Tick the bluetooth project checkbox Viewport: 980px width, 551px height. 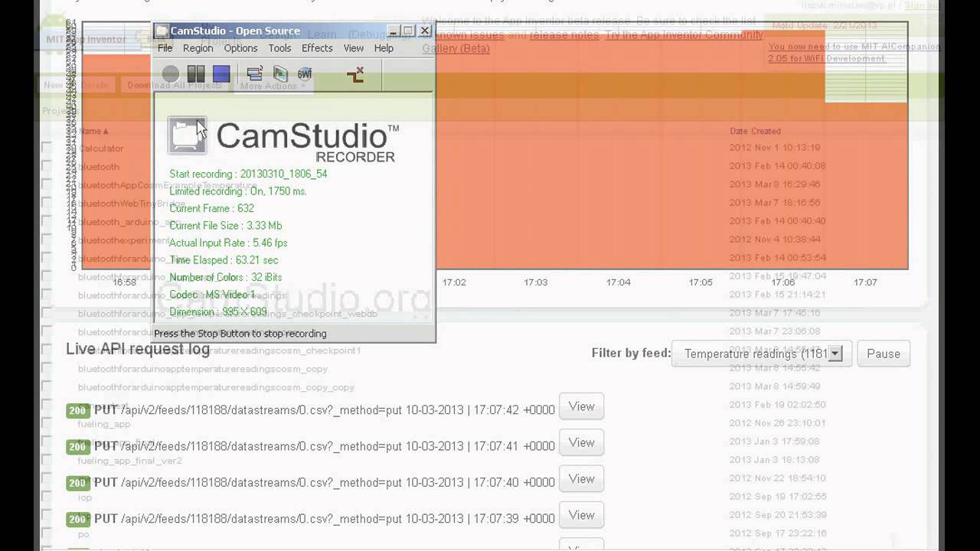(47, 165)
